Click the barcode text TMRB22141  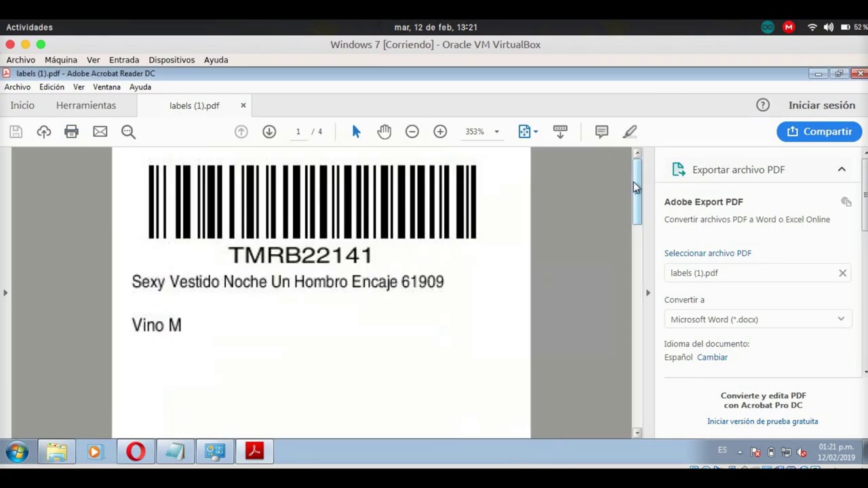[x=300, y=256]
